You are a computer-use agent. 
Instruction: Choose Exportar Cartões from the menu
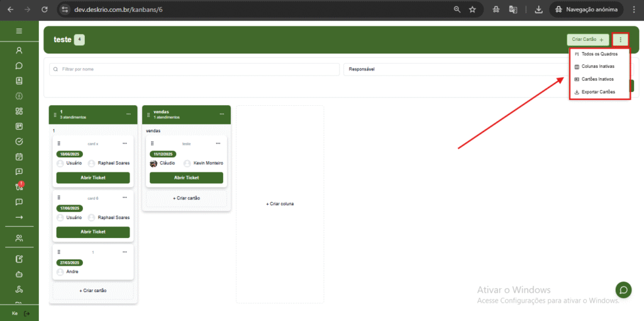point(597,92)
